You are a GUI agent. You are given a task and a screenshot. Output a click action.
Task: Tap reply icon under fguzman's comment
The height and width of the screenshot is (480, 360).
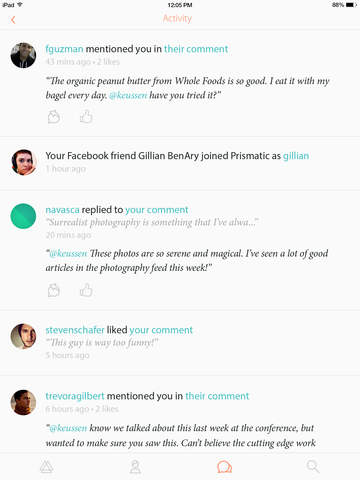coord(54,117)
